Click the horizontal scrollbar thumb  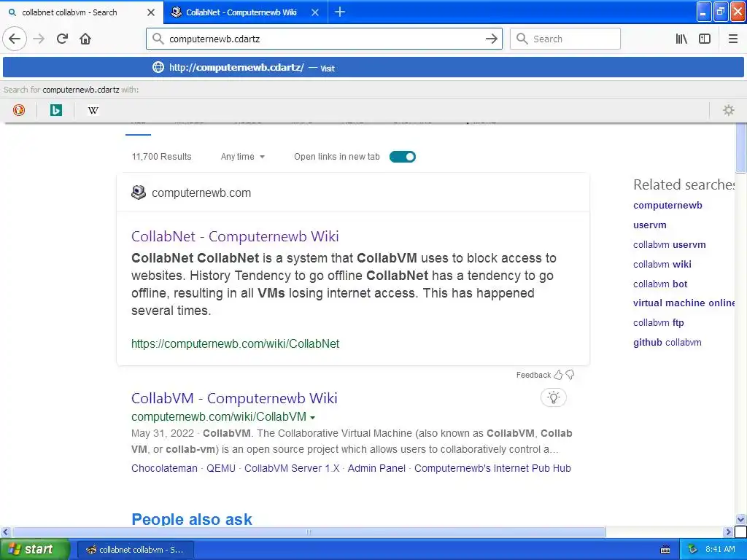(x=309, y=532)
